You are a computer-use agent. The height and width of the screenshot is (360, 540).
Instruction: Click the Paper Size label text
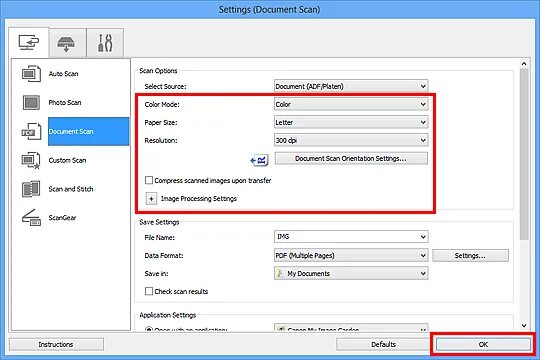(161, 122)
